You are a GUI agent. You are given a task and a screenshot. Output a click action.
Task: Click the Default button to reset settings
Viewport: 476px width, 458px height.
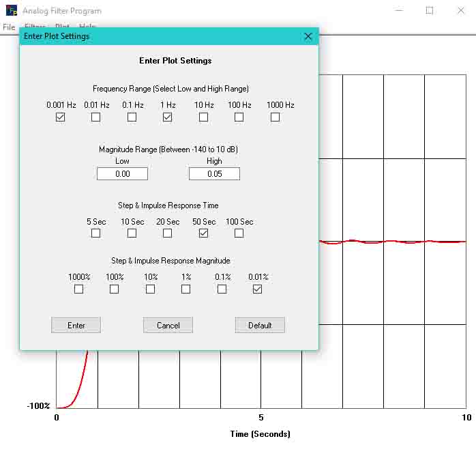pos(260,325)
